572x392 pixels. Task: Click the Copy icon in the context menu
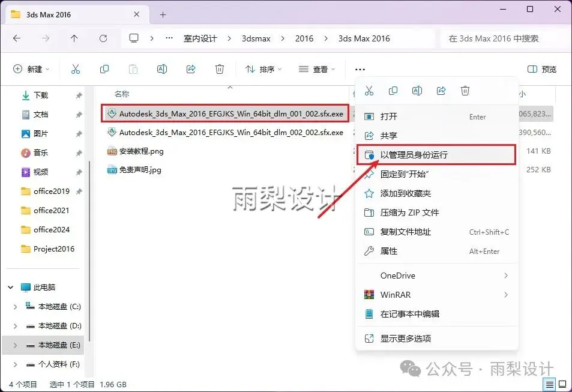393,91
